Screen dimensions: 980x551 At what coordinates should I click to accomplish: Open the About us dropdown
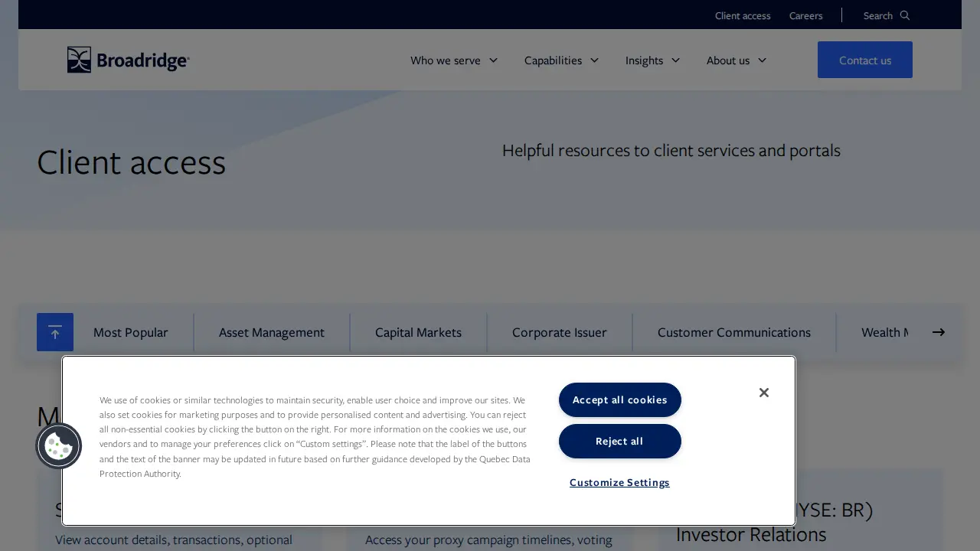tap(737, 60)
